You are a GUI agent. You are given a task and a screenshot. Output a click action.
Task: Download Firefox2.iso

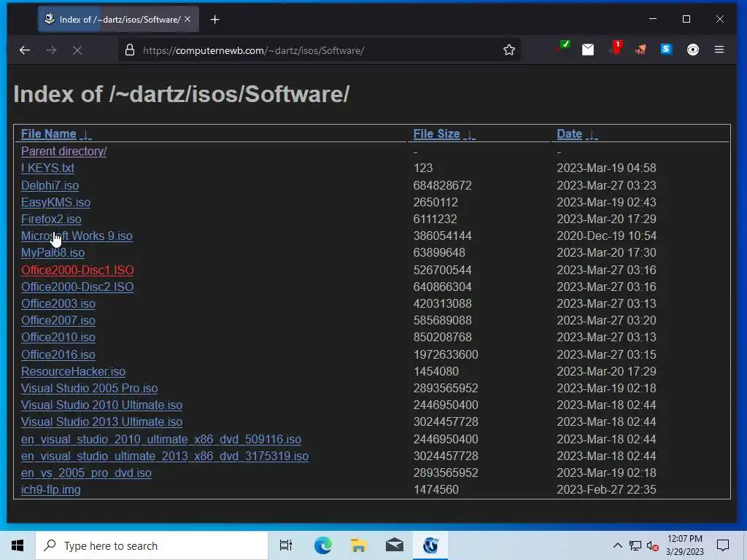(x=51, y=219)
